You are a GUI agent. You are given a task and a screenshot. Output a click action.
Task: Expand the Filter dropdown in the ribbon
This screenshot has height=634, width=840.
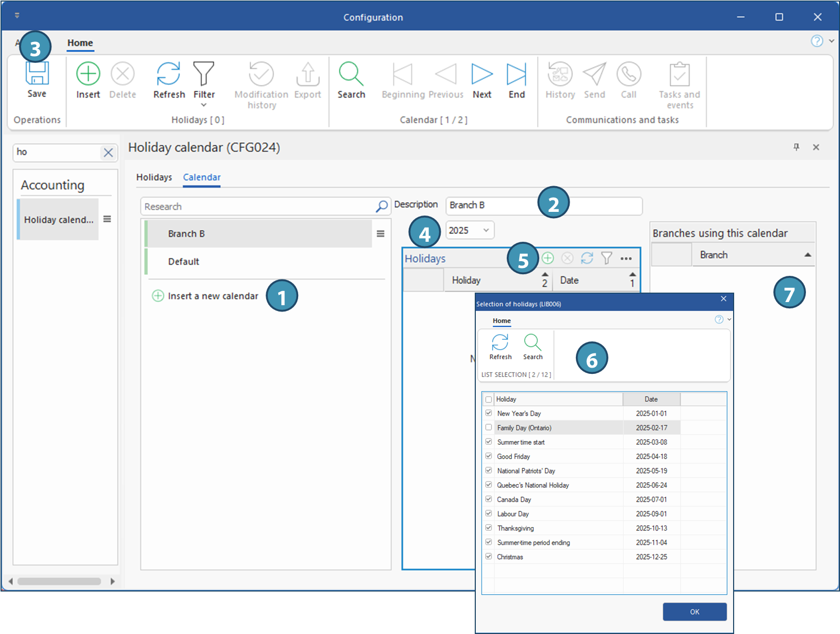(204, 105)
